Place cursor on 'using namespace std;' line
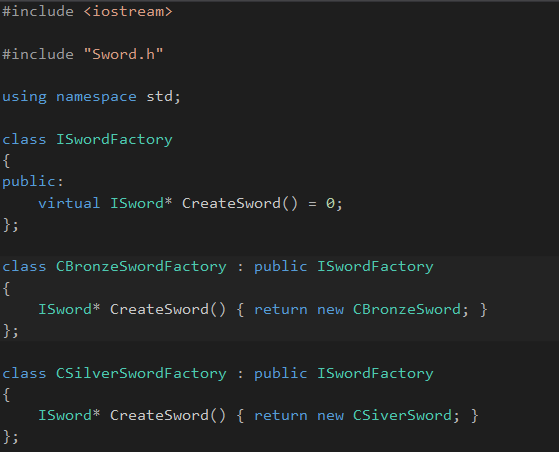This screenshot has height=452, width=559. click(92, 97)
